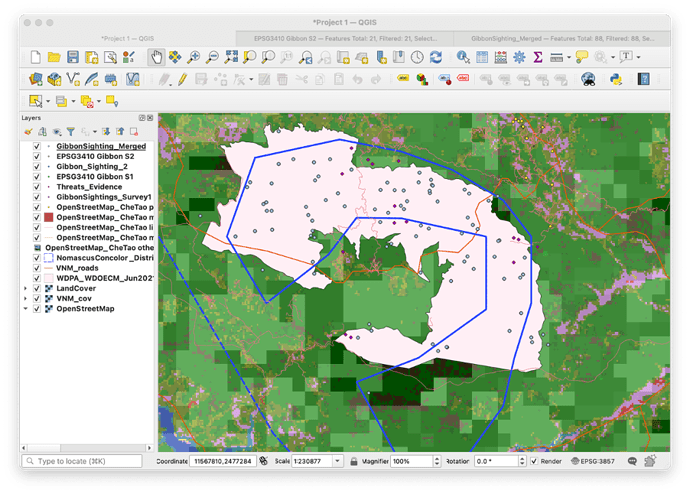Open the Scale dropdown in status bar
Viewport: 690px width, 494px height.
pos(338,461)
